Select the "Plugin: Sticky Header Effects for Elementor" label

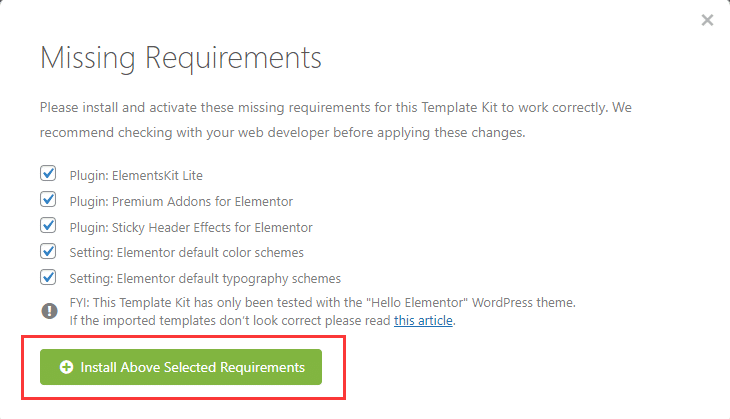(191, 227)
